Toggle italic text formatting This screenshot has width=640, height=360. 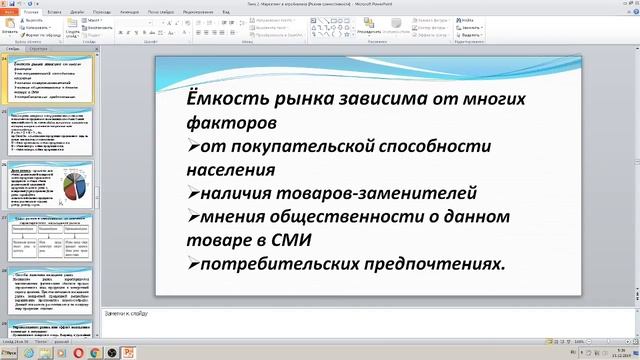click(128, 33)
